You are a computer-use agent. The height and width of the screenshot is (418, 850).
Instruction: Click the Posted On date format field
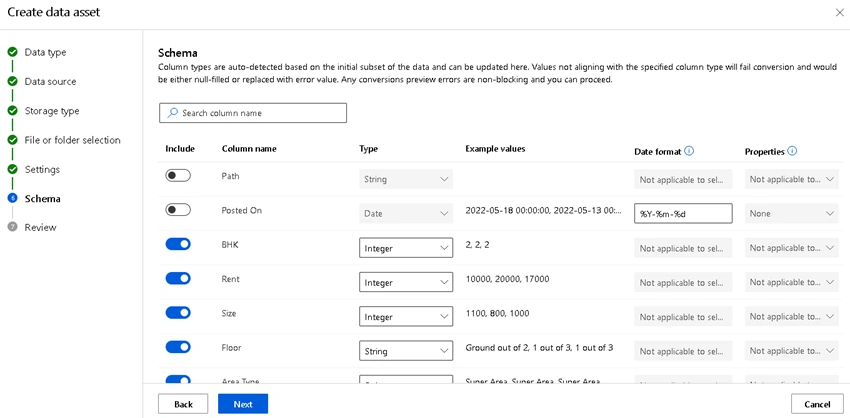(683, 214)
